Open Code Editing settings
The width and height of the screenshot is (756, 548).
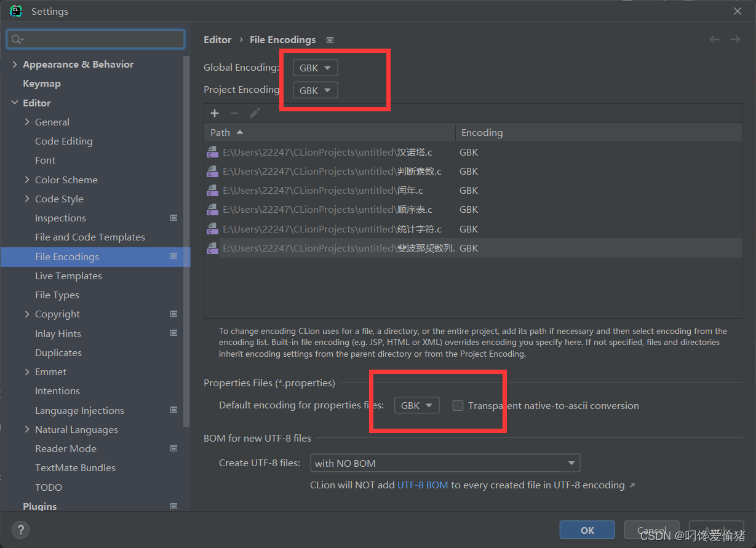click(64, 141)
